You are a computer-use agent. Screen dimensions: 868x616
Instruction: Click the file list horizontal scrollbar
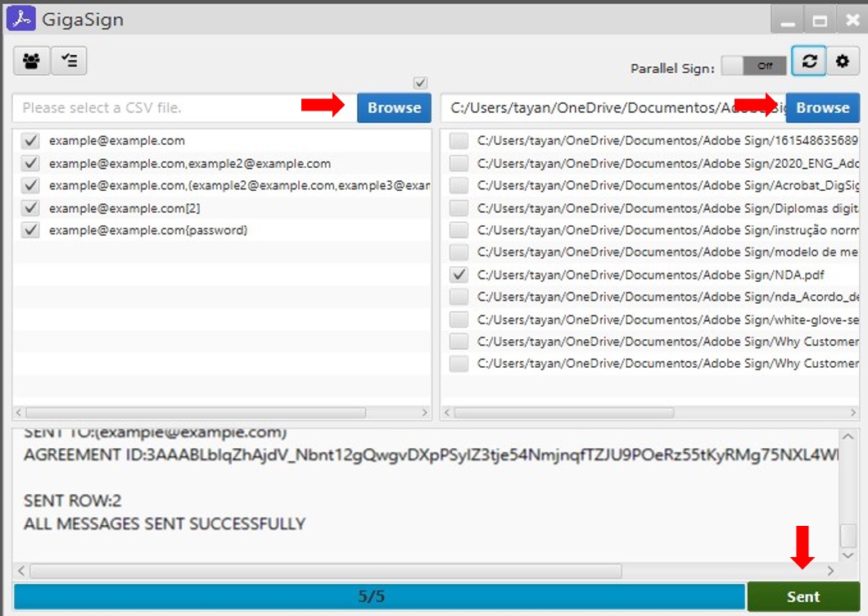click(565, 413)
